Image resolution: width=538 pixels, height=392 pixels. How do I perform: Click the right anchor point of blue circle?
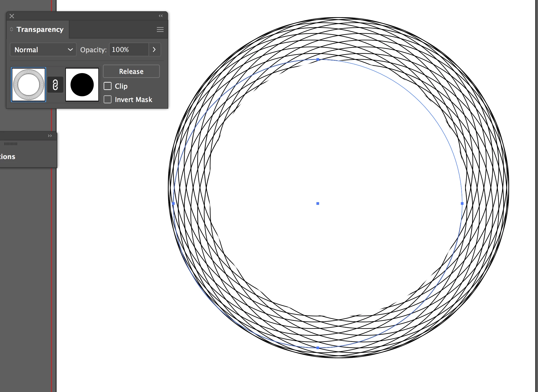click(462, 203)
